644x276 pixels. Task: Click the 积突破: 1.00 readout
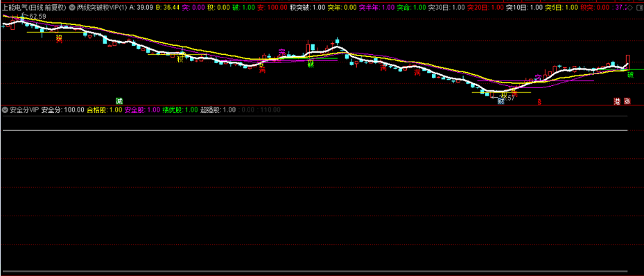coord(307,8)
